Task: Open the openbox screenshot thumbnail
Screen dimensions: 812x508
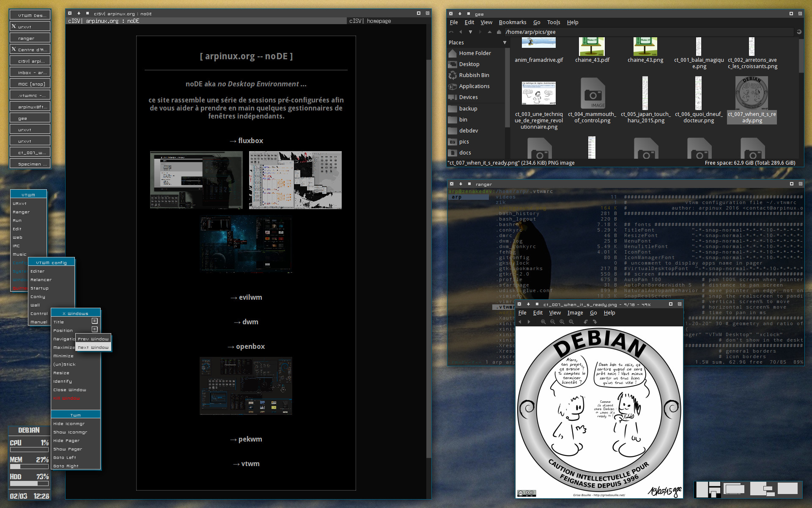Action: [246, 386]
